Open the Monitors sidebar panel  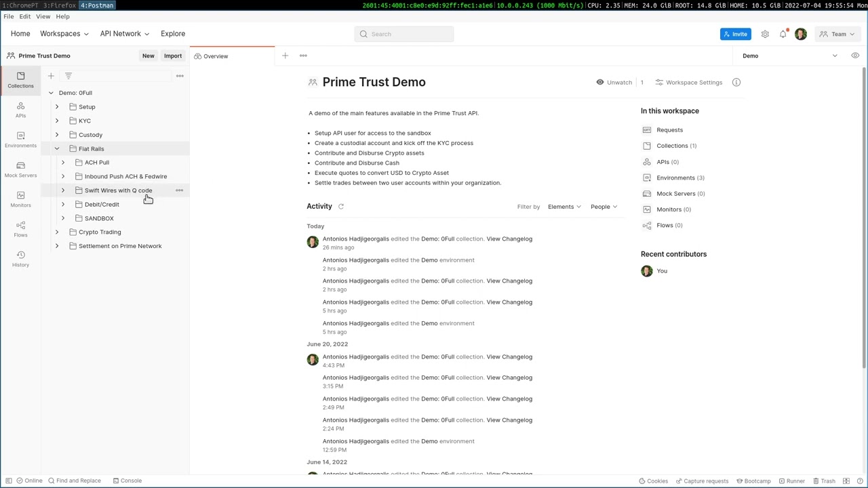[20, 199]
